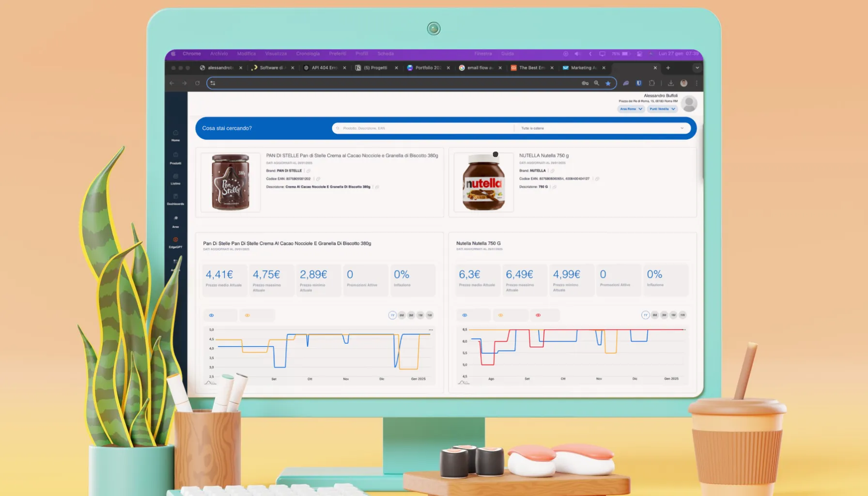Viewport: 868px width, 496px height.
Task: Toggle orange eye series in Pan di Stelle chart
Action: [x=248, y=315]
